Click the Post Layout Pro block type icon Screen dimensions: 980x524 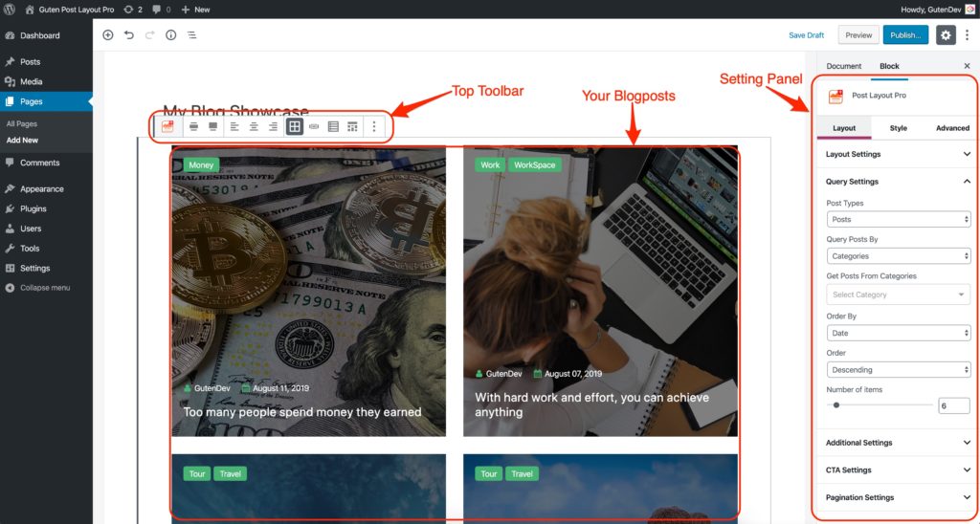167,127
